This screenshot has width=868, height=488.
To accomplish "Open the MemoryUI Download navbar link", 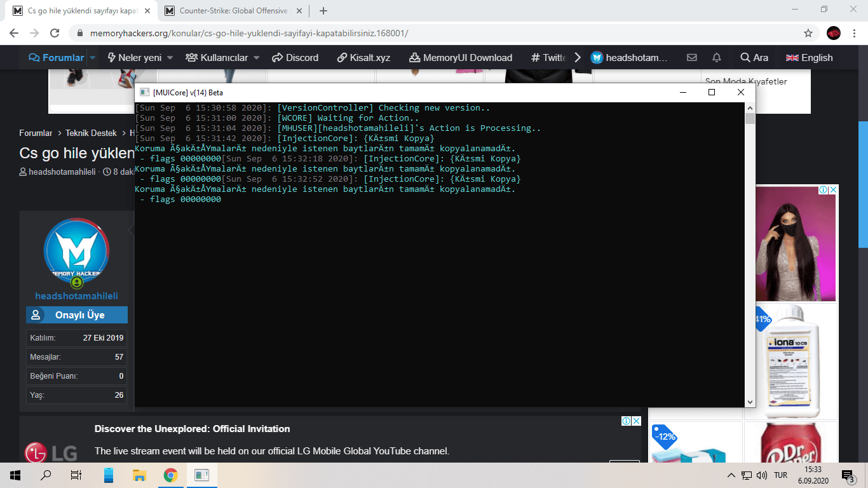I will point(461,58).
